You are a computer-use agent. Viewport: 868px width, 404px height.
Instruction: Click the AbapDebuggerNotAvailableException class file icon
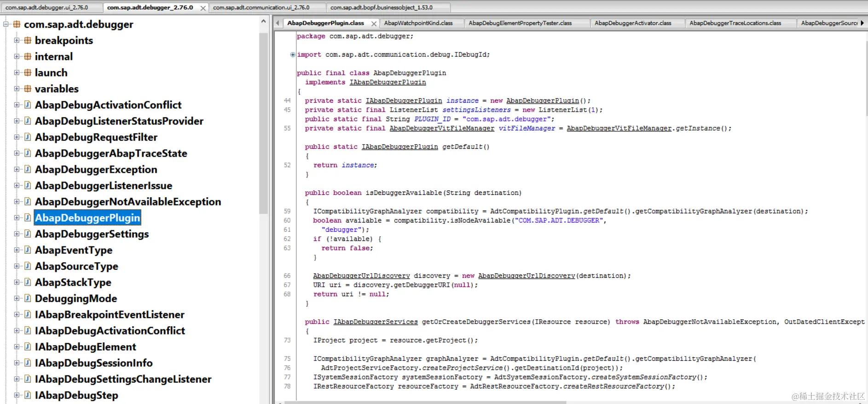tap(28, 202)
